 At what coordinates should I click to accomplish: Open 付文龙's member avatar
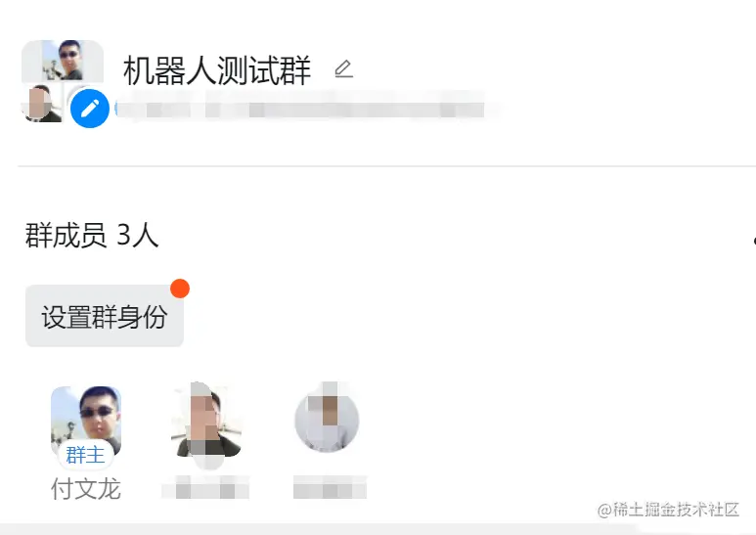(x=86, y=421)
